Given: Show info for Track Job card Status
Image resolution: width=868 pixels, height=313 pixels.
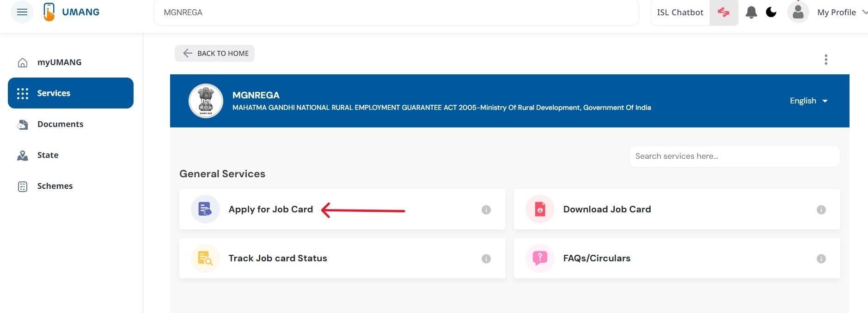Looking at the screenshot, I should pos(486,259).
